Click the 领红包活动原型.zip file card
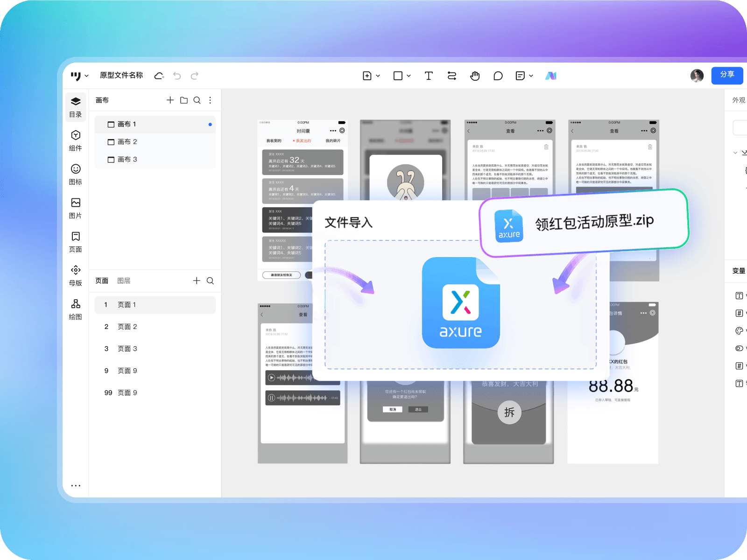The height and width of the screenshot is (560, 747). coord(584,223)
